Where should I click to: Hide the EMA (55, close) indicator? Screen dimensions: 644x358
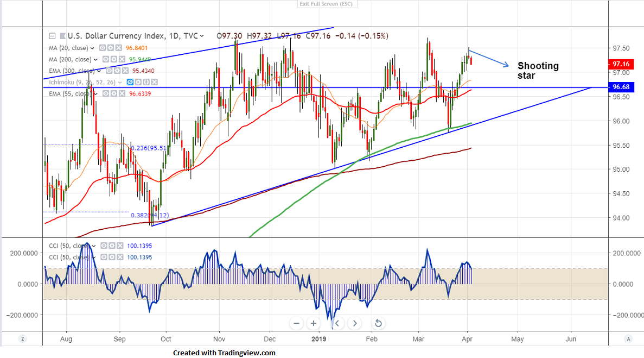(x=106, y=94)
